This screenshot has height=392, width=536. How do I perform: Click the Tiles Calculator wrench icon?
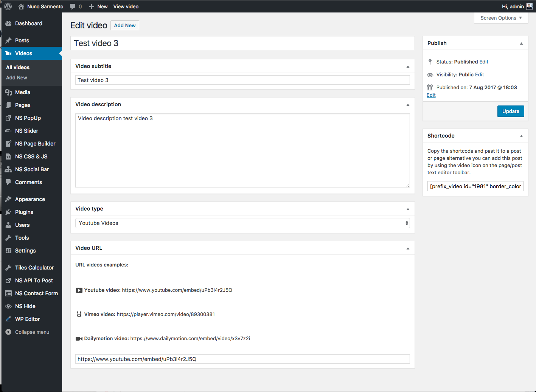tap(8, 268)
